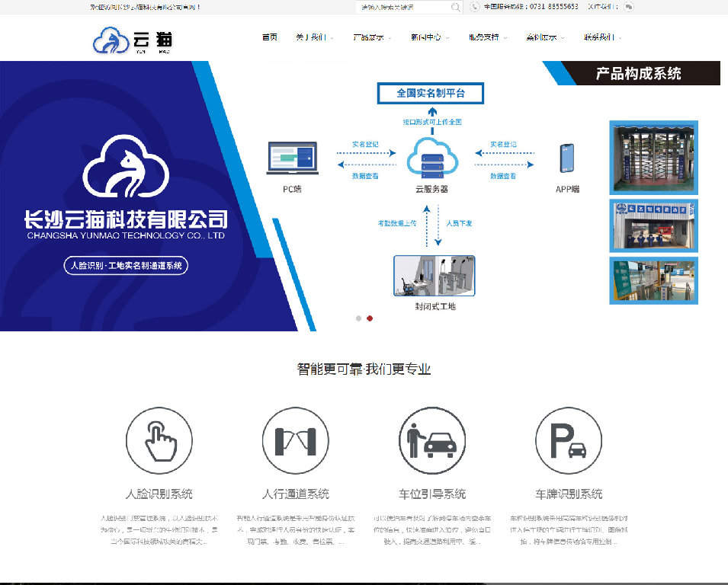The height and width of the screenshot is (585, 728).
Task: Open the WeChat follow-us icon
Action: tap(629, 7)
